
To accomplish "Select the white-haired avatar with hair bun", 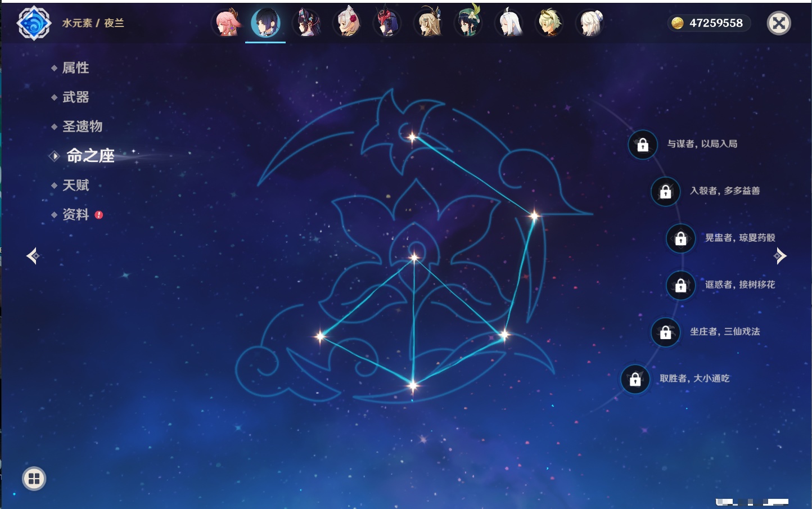I will pyautogui.click(x=590, y=23).
